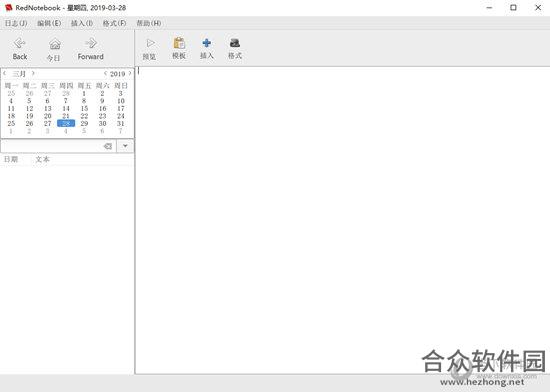Close the RedNotebook window
Image resolution: width=550 pixels, height=392 pixels.
pos(538,7)
